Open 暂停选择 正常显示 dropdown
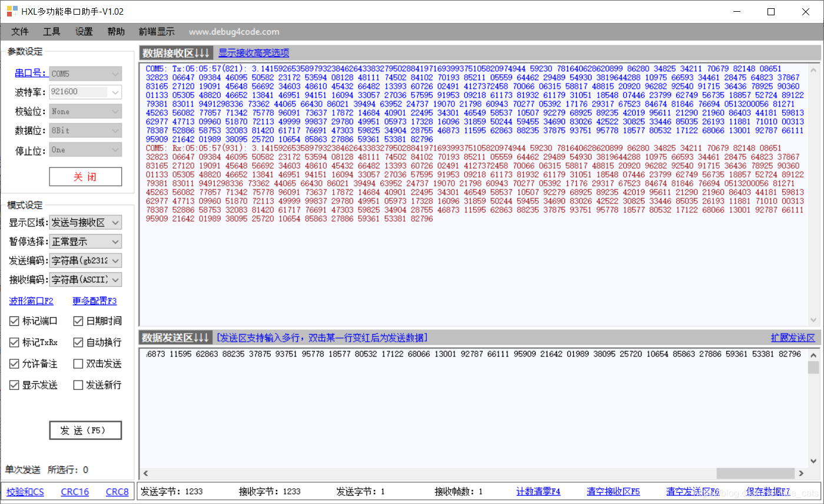This screenshot has height=504, width=824. pyautogui.click(x=85, y=241)
